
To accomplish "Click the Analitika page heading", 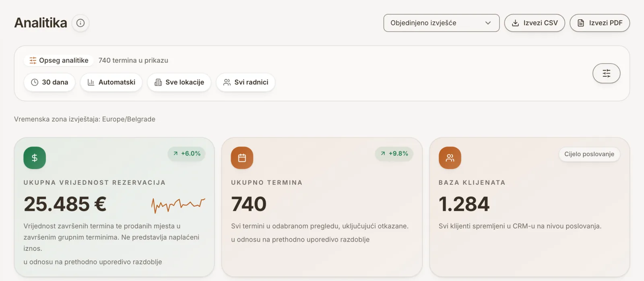I will pyautogui.click(x=41, y=23).
